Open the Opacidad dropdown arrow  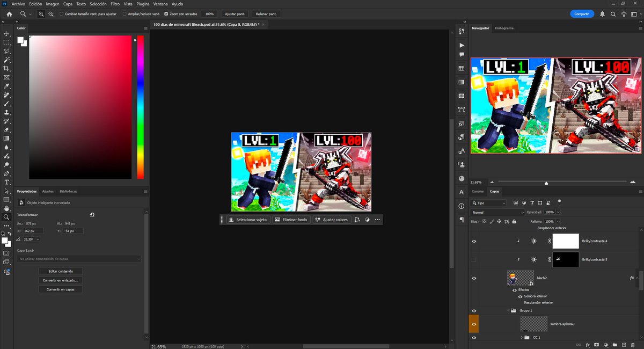pyautogui.click(x=559, y=212)
